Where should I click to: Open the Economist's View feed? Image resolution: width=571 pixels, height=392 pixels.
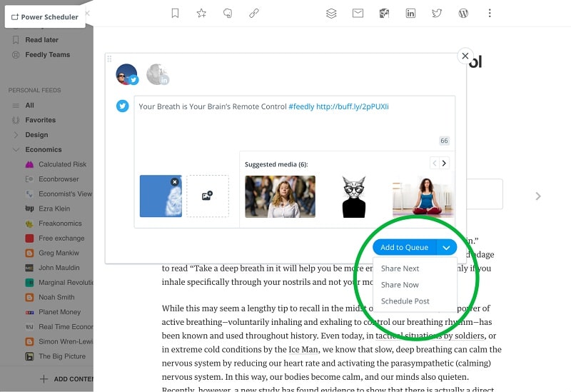coord(65,194)
